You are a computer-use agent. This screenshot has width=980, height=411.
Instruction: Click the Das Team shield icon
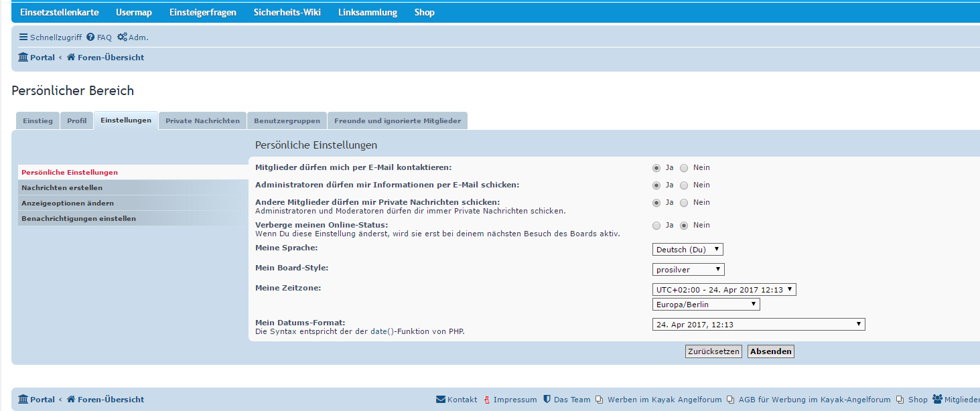click(x=547, y=400)
